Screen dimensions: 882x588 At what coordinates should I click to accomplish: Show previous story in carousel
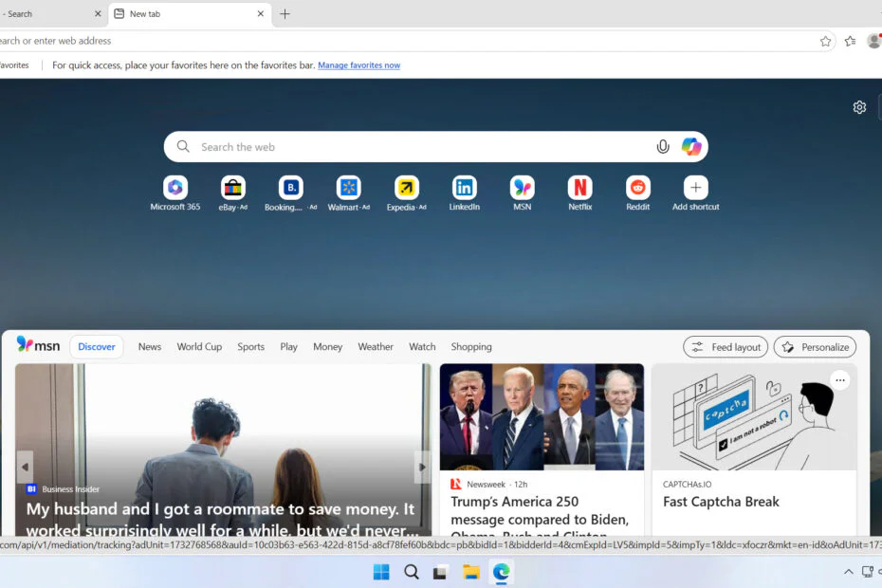[x=25, y=467]
